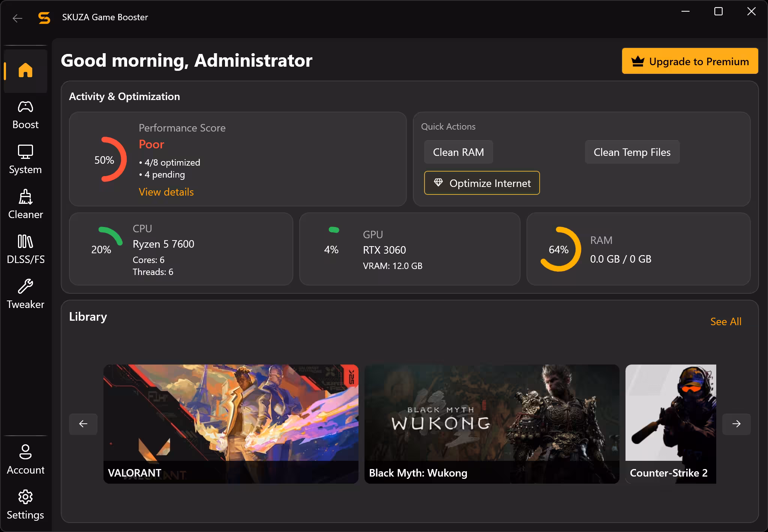This screenshot has width=768, height=532.
Task: Select the Black Myth: Wukong card
Action: point(492,424)
